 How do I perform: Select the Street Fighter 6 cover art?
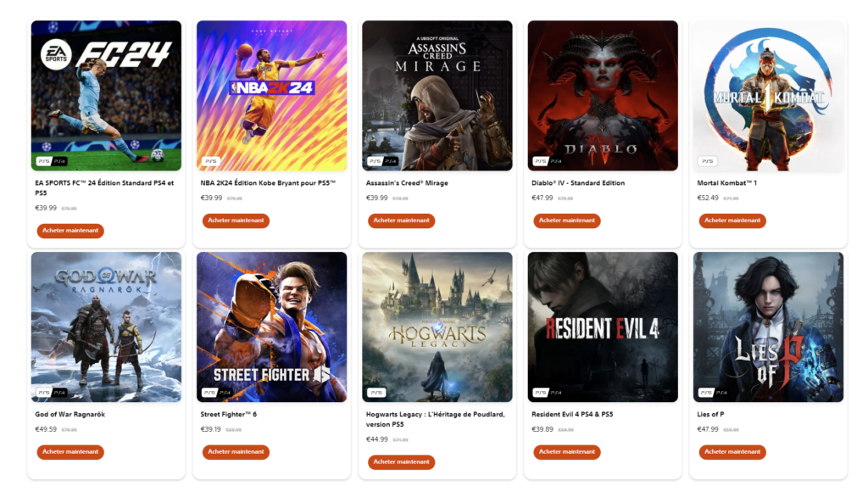tap(272, 327)
